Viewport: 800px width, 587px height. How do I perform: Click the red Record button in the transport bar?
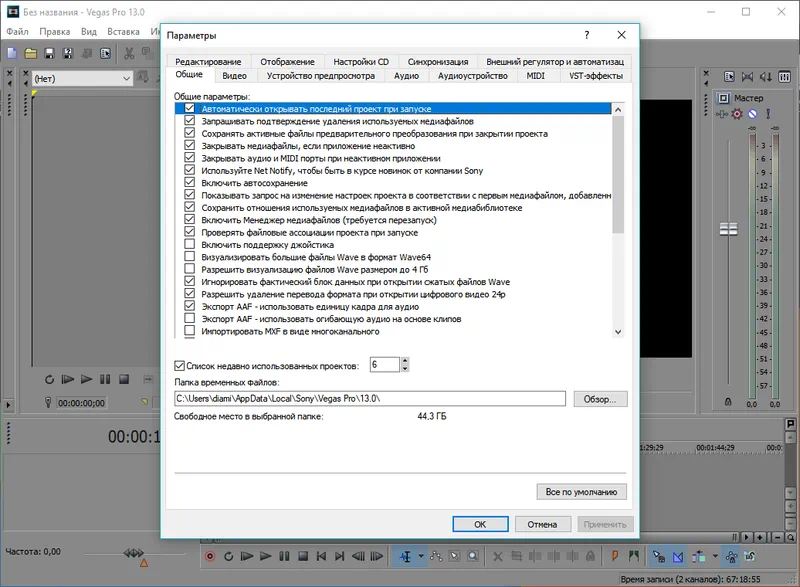coord(211,556)
